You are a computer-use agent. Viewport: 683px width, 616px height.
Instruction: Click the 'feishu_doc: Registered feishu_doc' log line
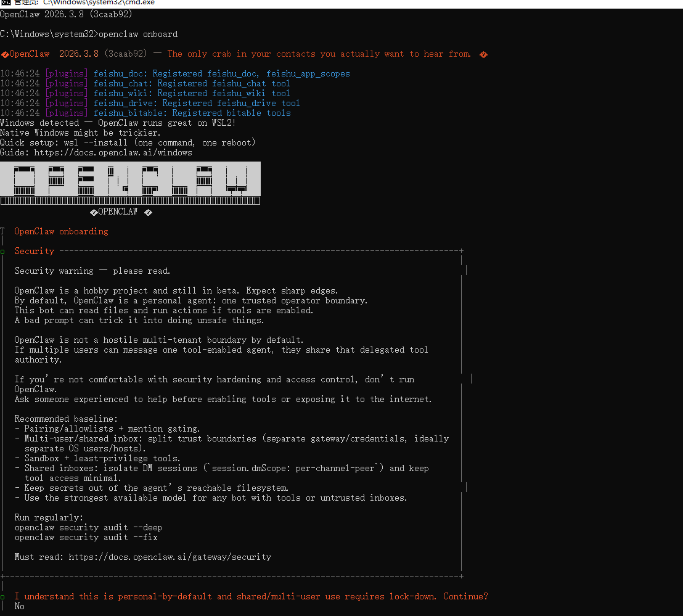222,73
